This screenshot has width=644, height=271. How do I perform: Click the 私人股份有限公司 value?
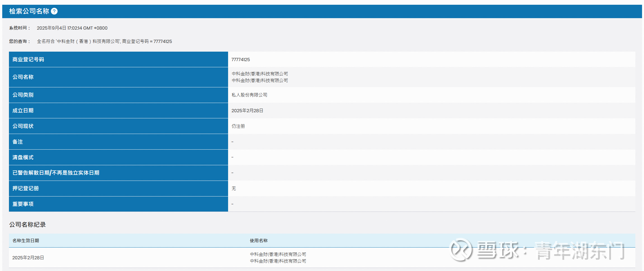coord(249,95)
